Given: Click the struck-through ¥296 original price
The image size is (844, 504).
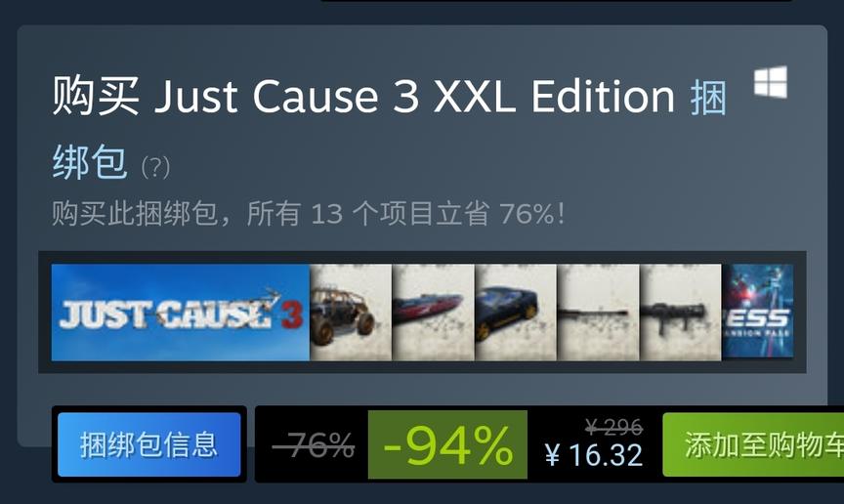Looking at the screenshot, I should pos(613,428).
